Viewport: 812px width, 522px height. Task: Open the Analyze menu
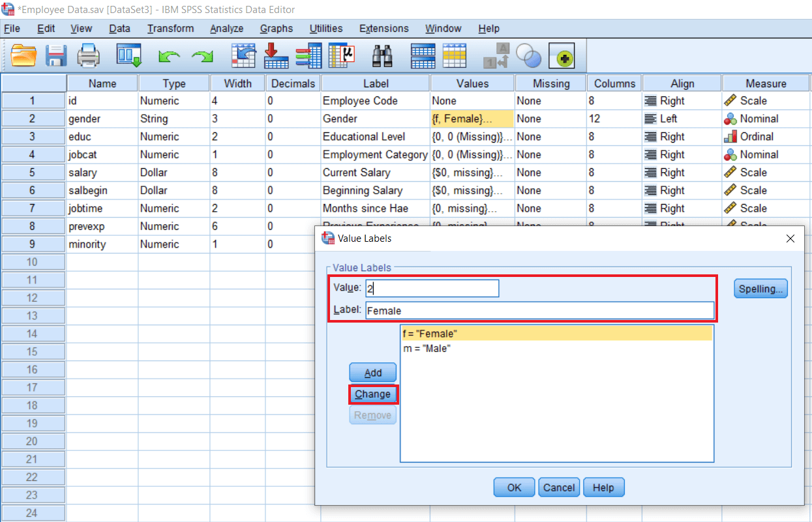click(x=226, y=29)
